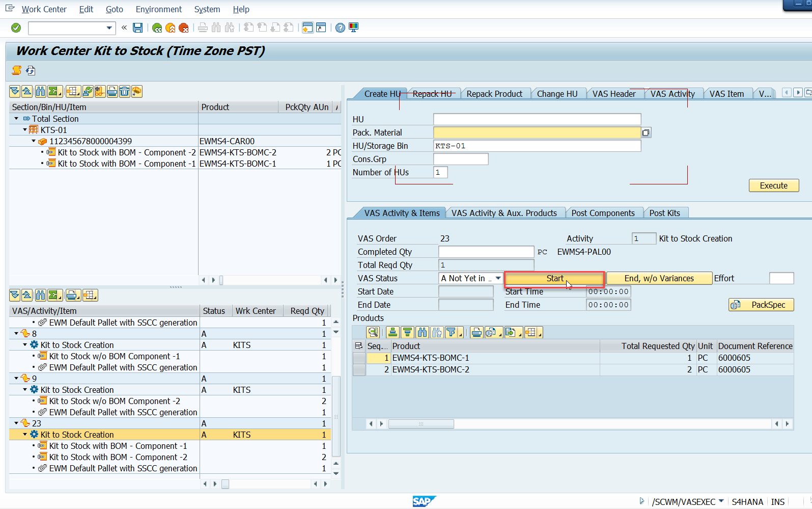Click the Pack. Material input field
The height and width of the screenshot is (509, 812).
coord(537,132)
